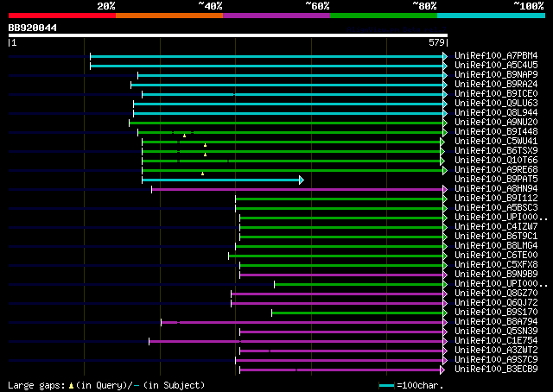
Task: Click the yellow gap marker under the C5WU41 bar
Action: [205, 145]
